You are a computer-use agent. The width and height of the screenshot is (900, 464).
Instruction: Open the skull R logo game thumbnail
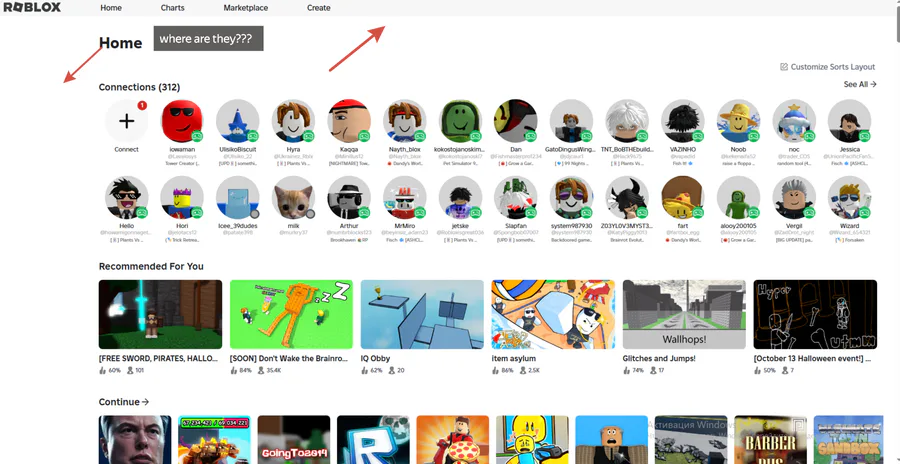pos(373,440)
